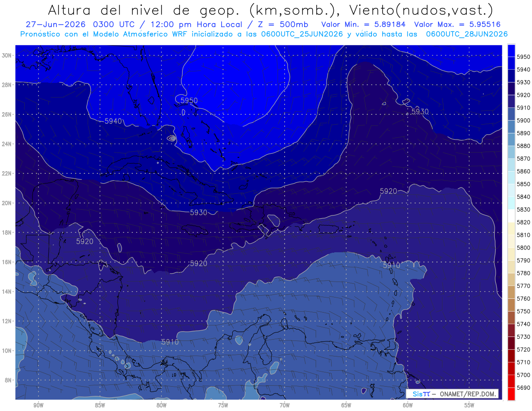The width and height of the screenshot is (532, 411).
Task: Click the 30N latitude axis label
Action: (x=7, y=55)
